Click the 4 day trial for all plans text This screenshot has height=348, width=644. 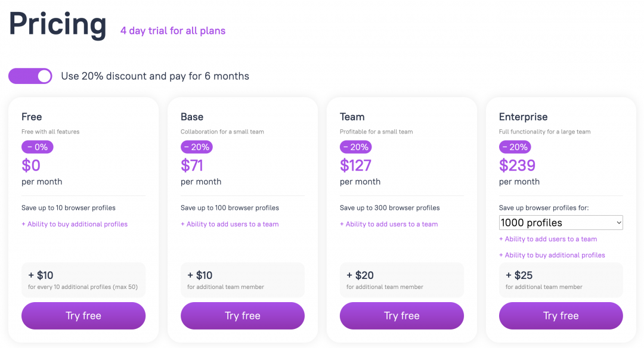pos(173,30)
